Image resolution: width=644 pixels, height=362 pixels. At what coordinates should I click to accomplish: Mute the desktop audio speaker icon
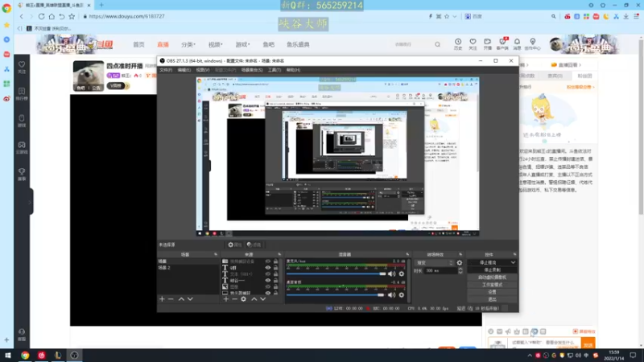pos(391,294)
